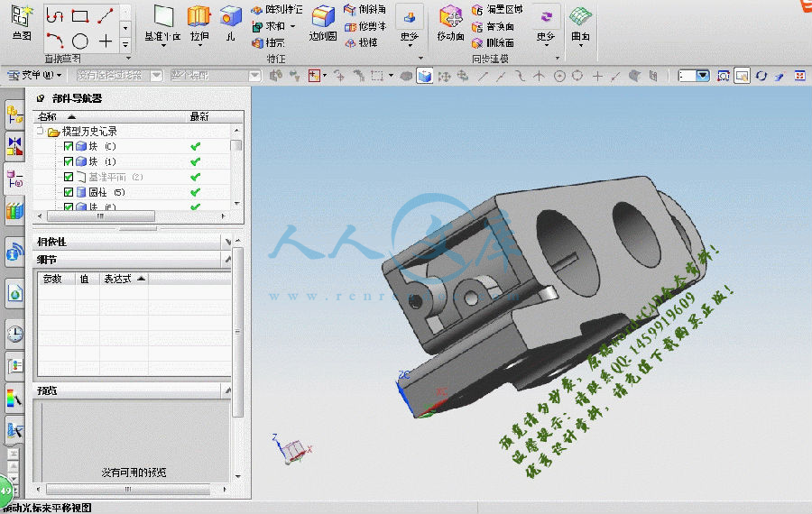Viewport: 812px width, 514px height.
Task: Sort details by 表达式 column header
Action: [124, 279]
